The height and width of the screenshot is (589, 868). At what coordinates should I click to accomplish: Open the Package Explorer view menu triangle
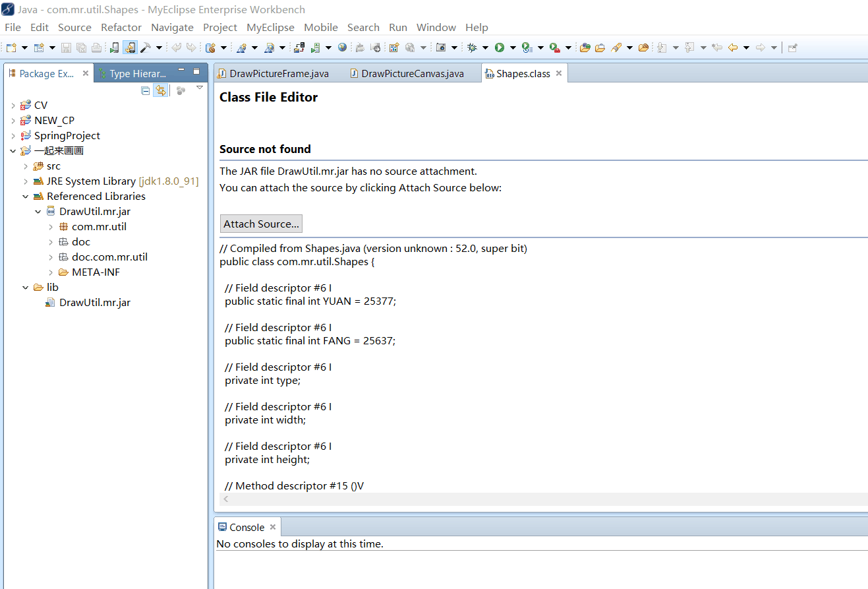(x=200, y=88)
